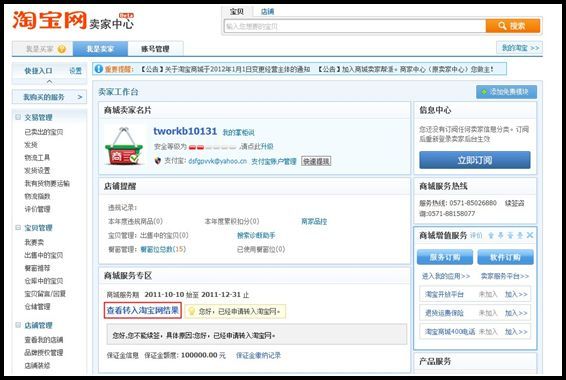Collapse the 店铺管理 section
566x380 pixels.
click(18, 325)
